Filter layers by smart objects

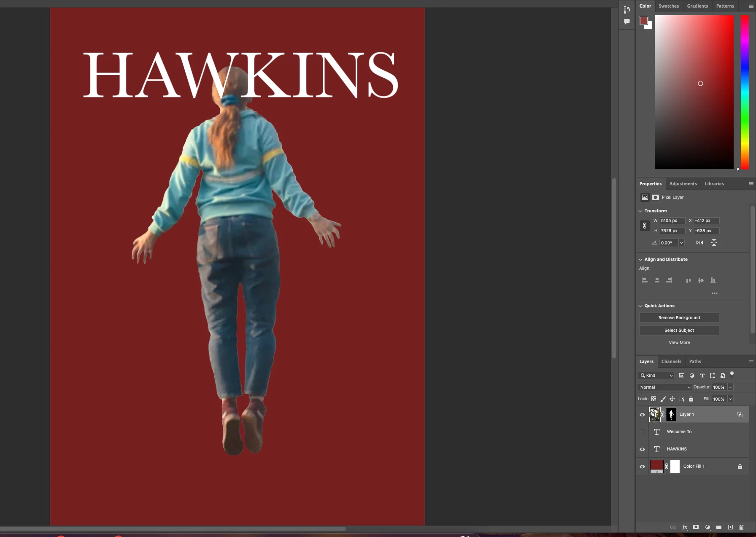pos(723,376)
